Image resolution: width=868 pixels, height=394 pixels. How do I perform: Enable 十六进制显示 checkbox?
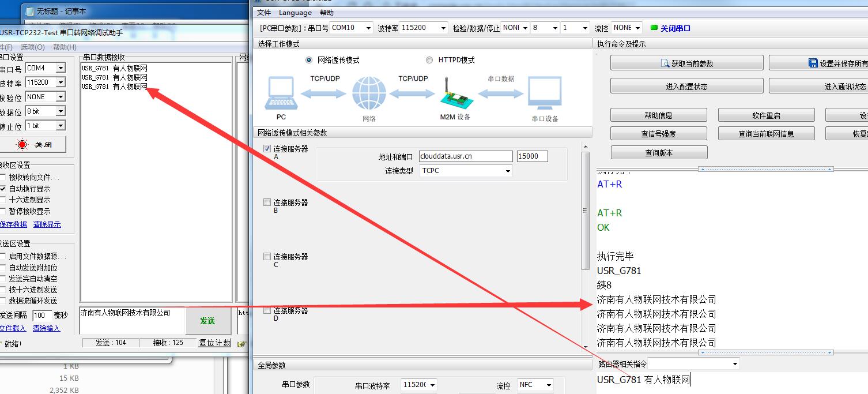[x=3, y=200]
